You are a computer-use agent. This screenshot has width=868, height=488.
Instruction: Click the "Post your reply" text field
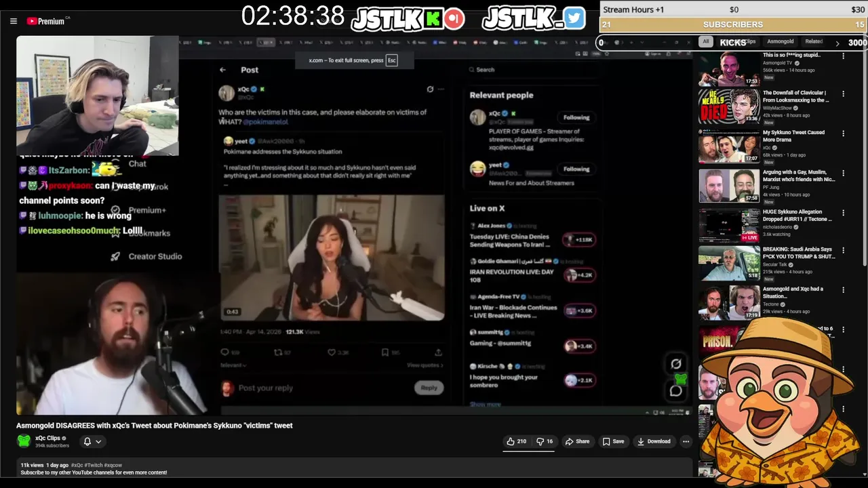click(x=266, y=388)
